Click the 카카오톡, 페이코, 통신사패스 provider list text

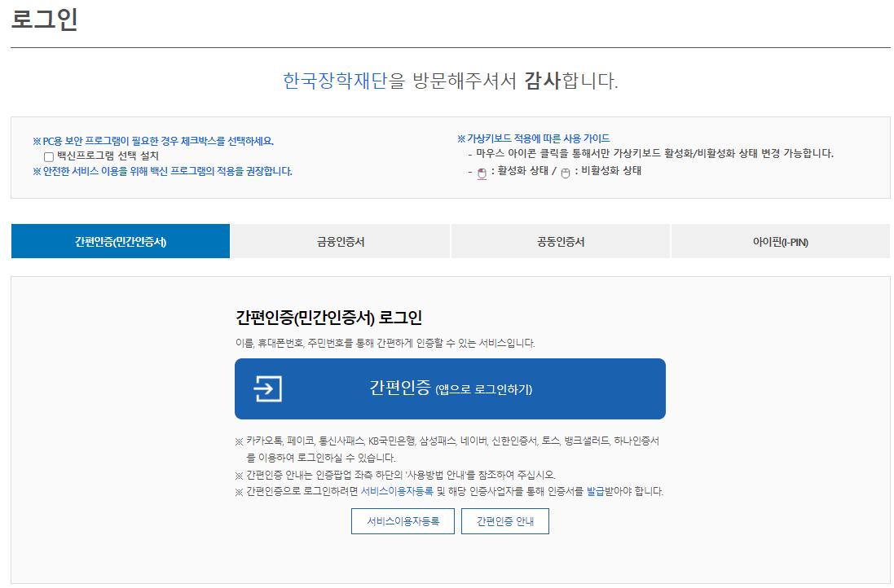click(447, 449)
